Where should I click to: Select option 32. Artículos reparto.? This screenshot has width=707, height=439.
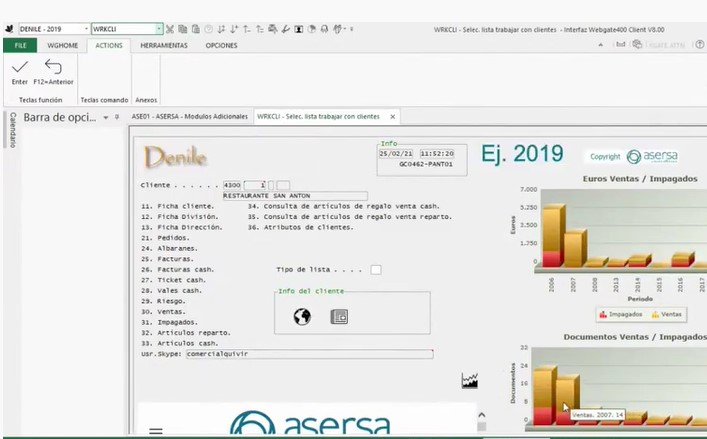pyautogui.click(x=186, y=333)
